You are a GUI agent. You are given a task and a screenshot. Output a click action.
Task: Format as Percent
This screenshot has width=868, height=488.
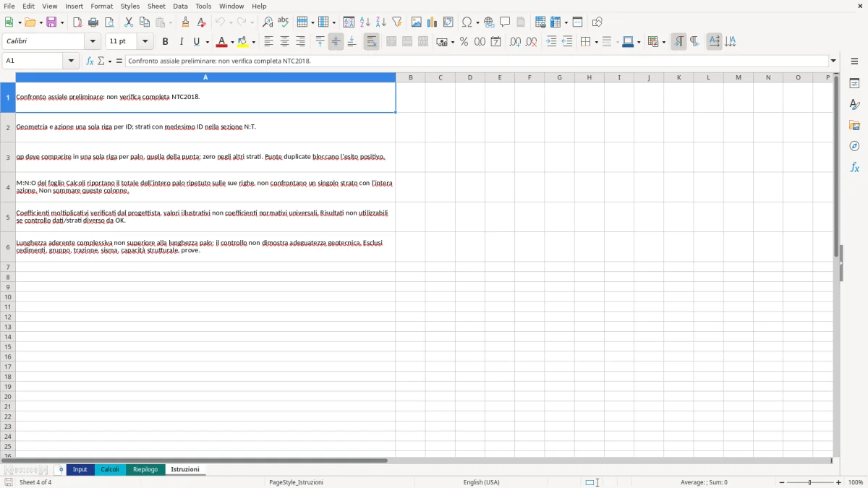(x=464, y=42)
